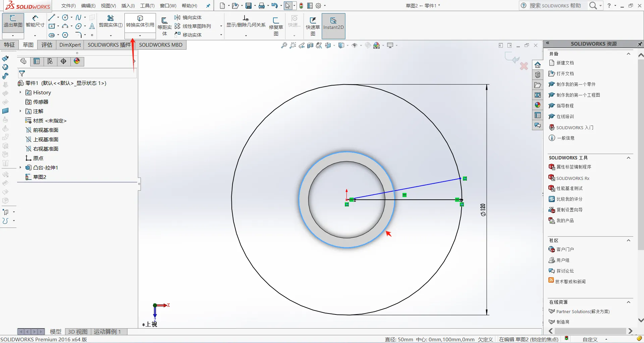Select the Trim Entities (剪裁实体) tool
The width and height of the screenshot is (644, 343).
point(111,21)
